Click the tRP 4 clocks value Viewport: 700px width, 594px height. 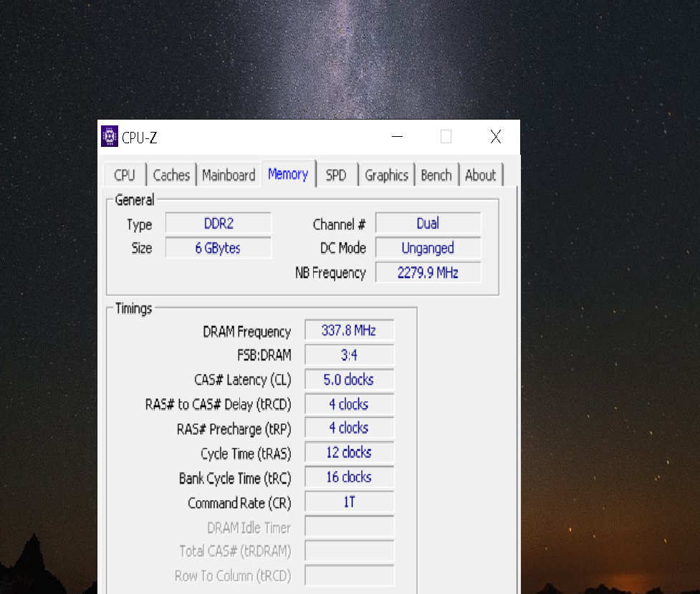pyautogui.click(x=349, y=428)
